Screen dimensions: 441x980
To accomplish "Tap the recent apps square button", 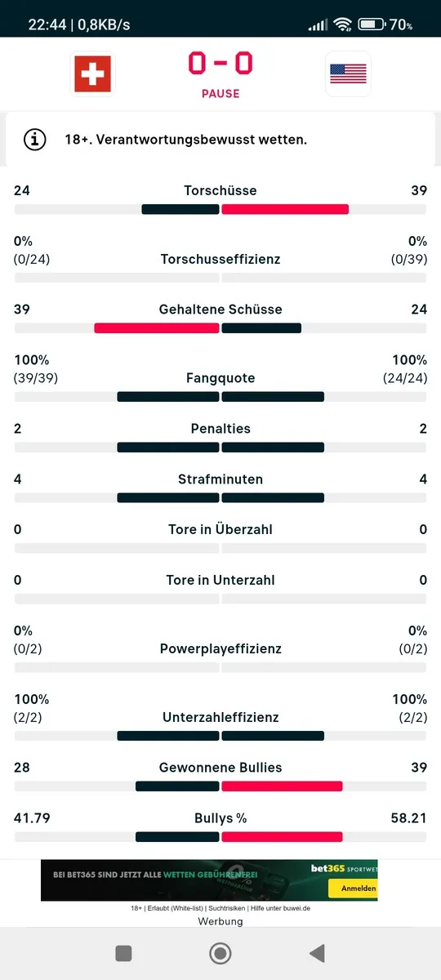I will click(x=123, y=953).
